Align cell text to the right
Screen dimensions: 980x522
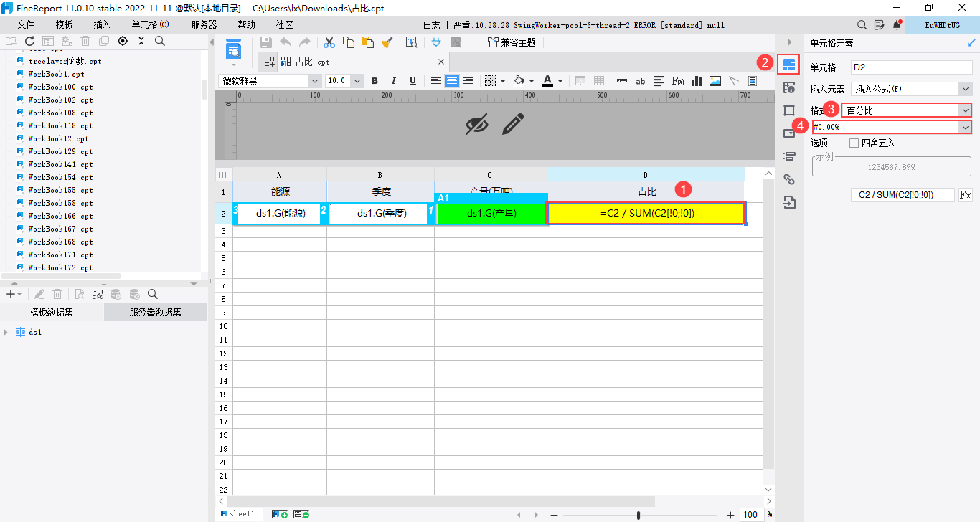coord(468,81)
